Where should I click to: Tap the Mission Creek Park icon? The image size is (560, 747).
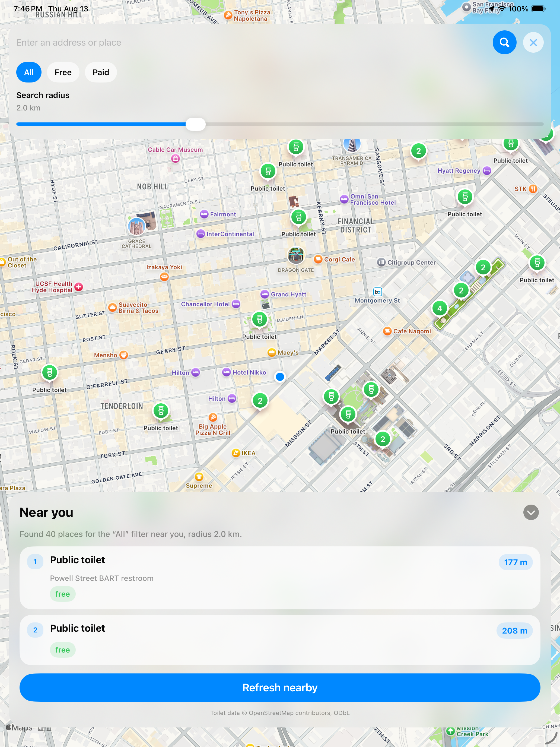coord(450,732)
